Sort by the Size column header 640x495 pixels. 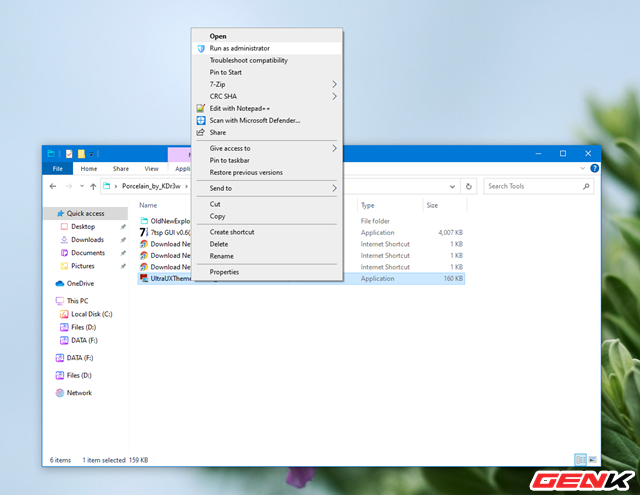432,205
